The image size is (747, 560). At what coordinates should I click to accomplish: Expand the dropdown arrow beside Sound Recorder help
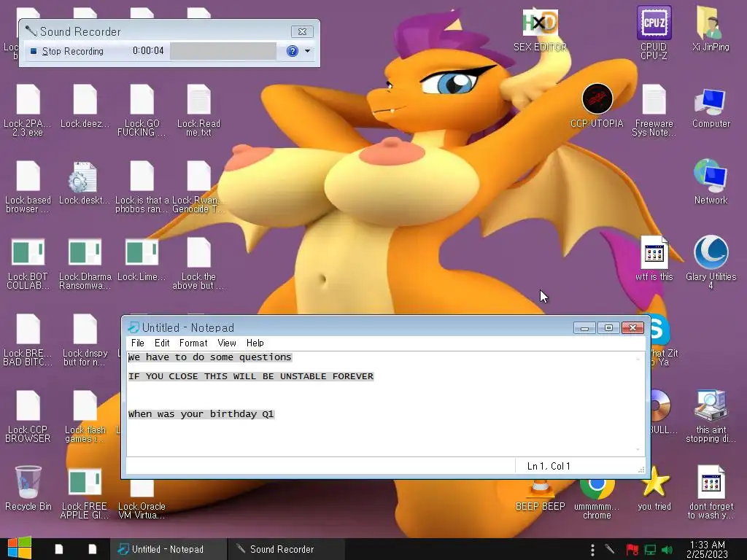point(307,51)
